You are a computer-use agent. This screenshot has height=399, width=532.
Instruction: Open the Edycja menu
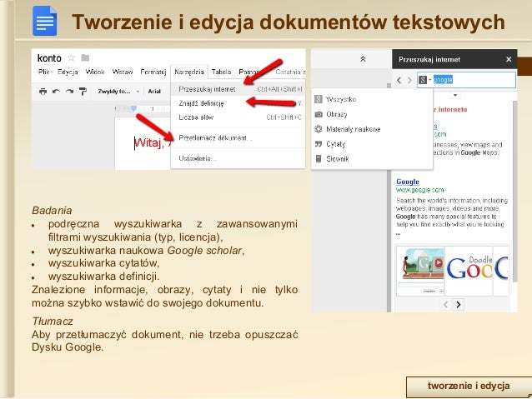click(68, 72)
